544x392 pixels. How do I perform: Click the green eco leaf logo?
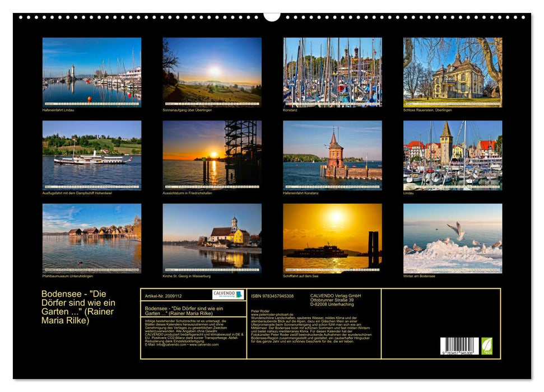pos(487,346)
